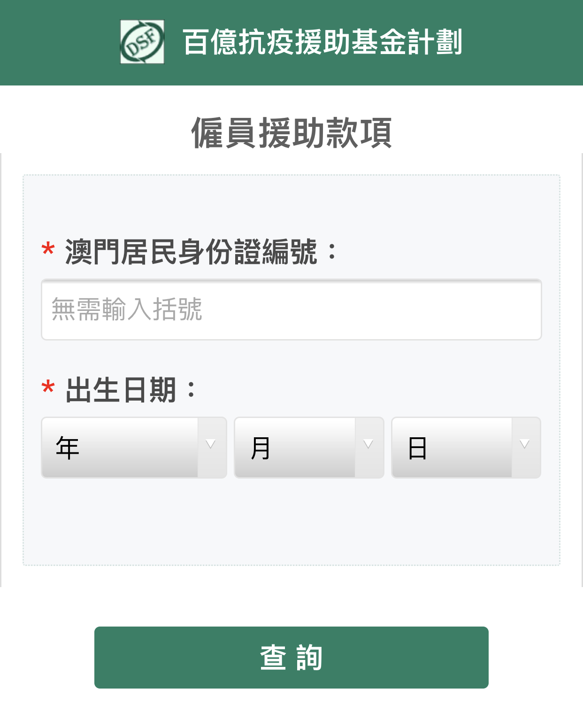Click the 日 text in day selector
583x728 pixels.
pyautogui.click(x=417, y=448)
